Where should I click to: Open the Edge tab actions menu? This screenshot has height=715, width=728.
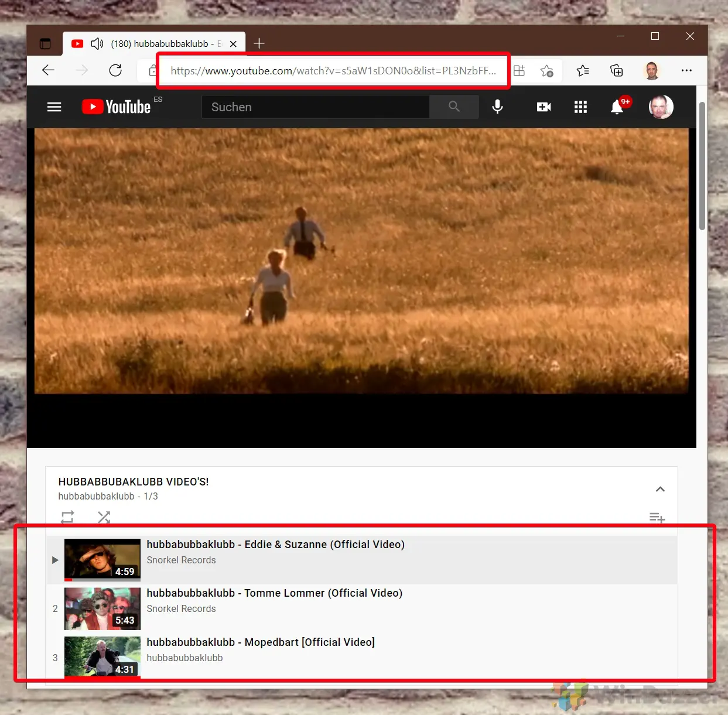(x=45, y=43)
